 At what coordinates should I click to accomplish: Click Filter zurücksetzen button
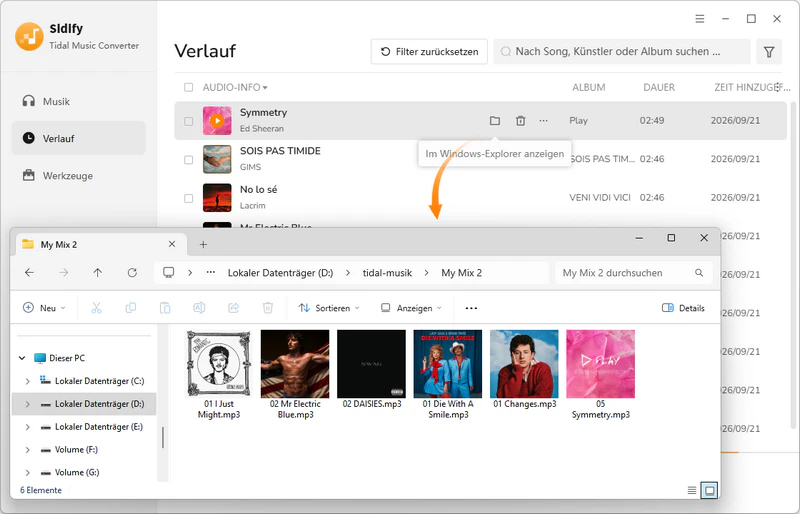[429, 52]
